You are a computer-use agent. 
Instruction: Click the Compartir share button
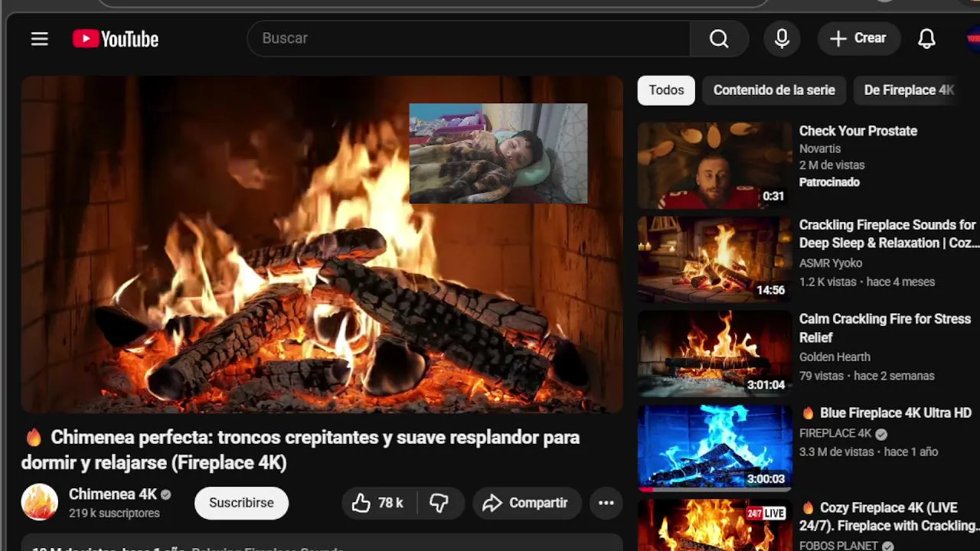click(527, 503)
